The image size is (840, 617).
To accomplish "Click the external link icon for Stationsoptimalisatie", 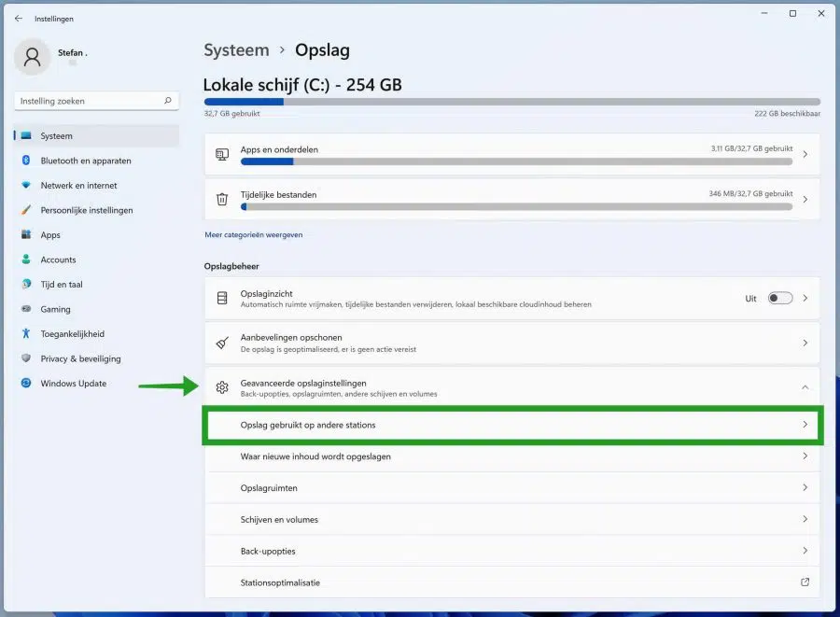I will click(805, 582).
